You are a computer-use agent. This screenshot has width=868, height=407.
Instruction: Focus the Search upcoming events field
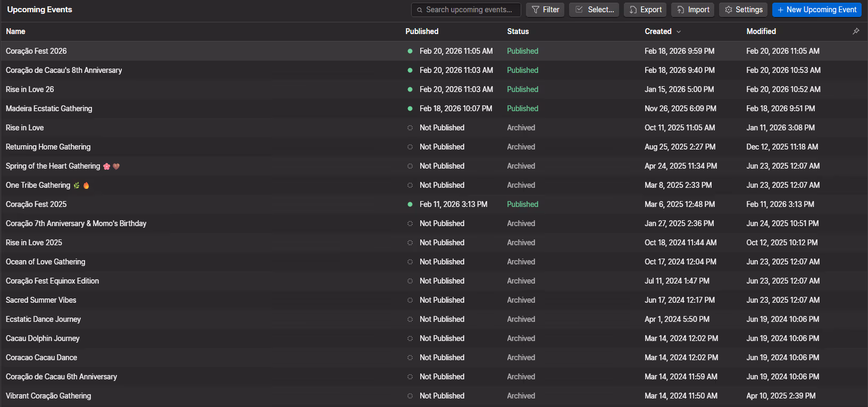click(x=466, y=10)
